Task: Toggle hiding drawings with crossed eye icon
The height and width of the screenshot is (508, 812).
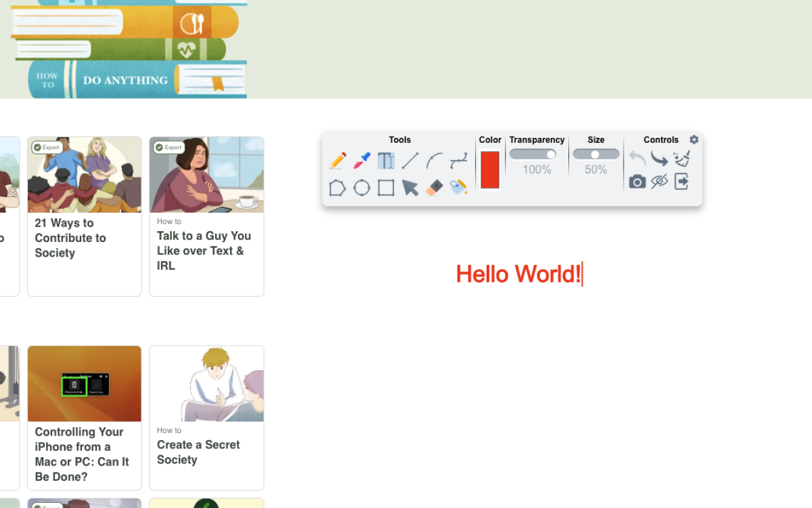Action: pos(660,182)
